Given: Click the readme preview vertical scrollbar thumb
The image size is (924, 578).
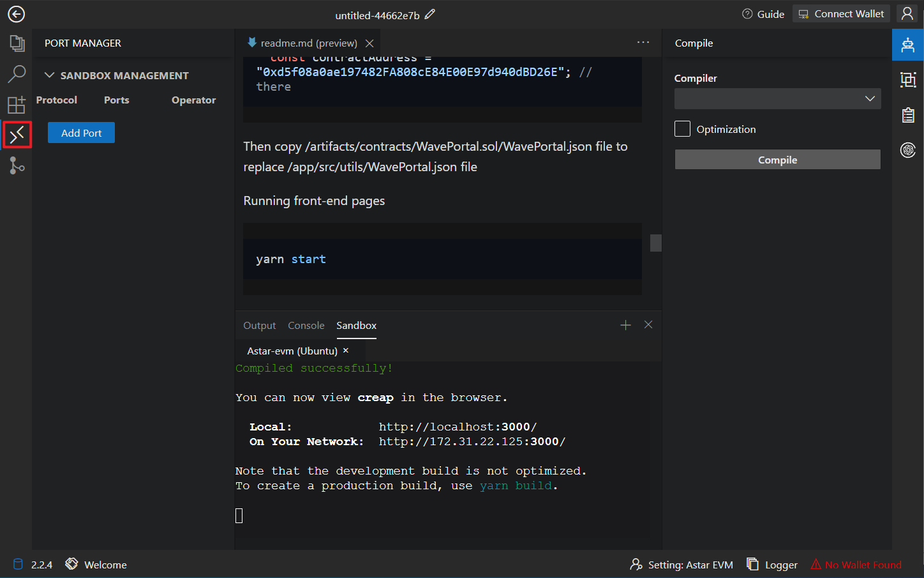Looking at the screenshot, I should (x=655, y=243).
